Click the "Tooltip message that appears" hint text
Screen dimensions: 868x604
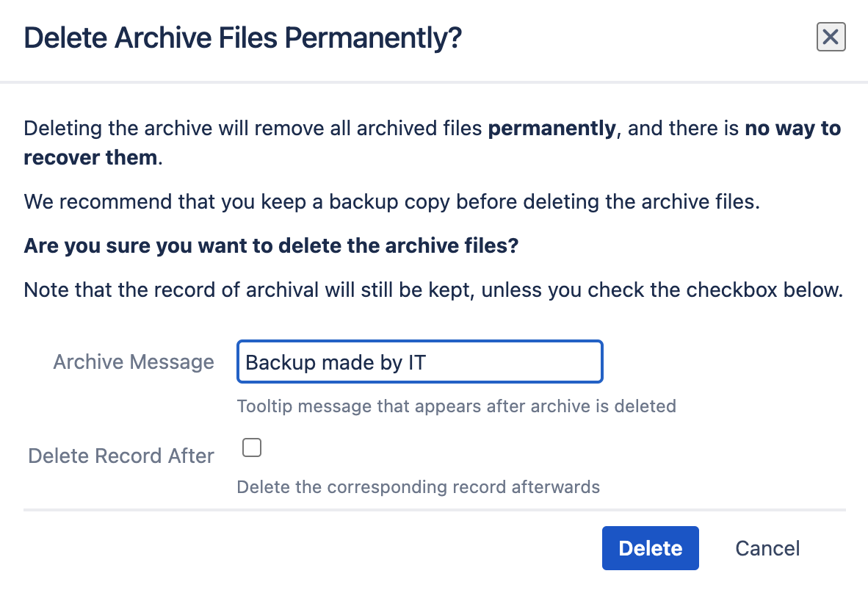456,406
